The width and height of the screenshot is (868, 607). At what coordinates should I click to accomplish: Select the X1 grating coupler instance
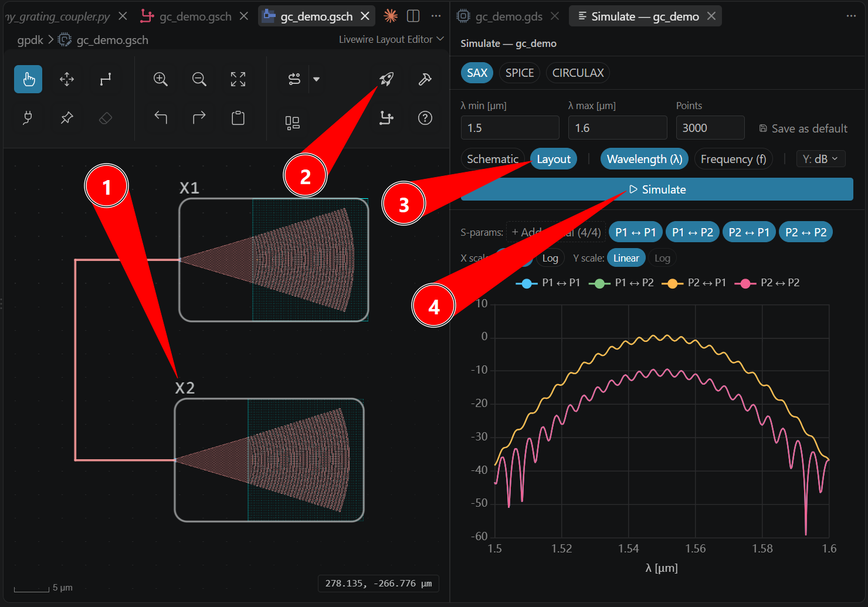click(274, 260)
